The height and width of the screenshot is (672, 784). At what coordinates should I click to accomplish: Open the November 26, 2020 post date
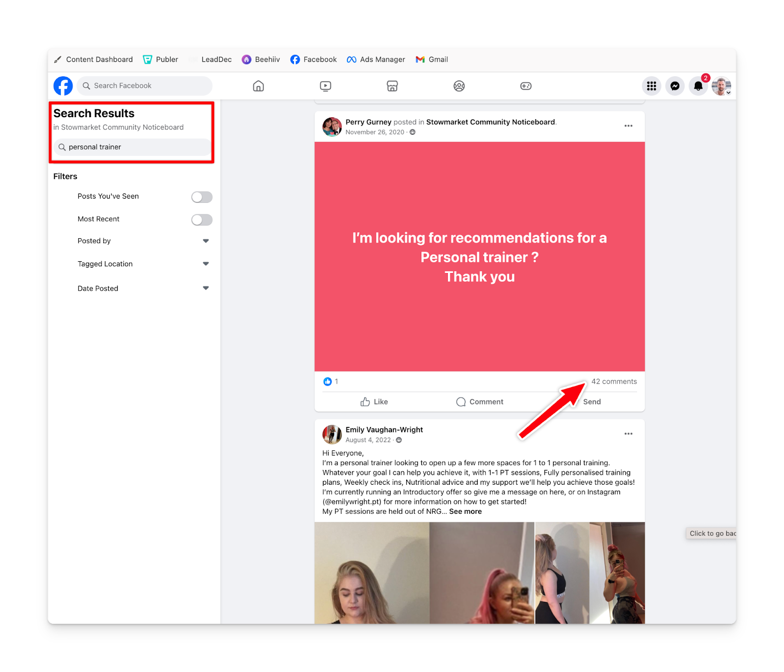[375, 132]
